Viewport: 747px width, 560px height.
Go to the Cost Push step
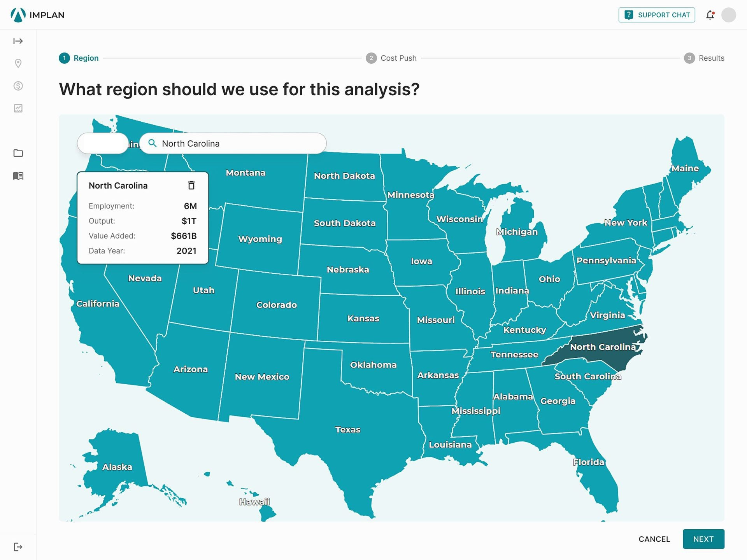point(391,58)
